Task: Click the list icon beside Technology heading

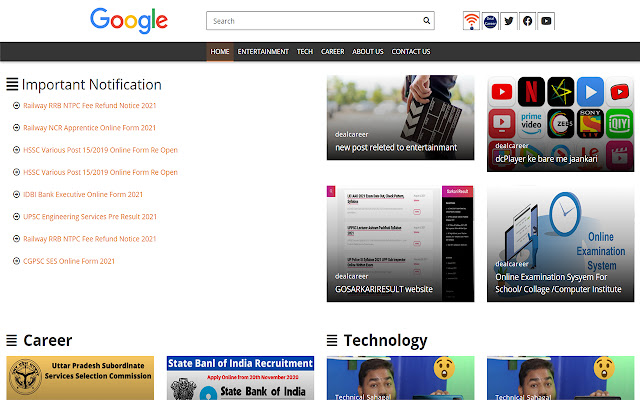Action: click(332, 340)
